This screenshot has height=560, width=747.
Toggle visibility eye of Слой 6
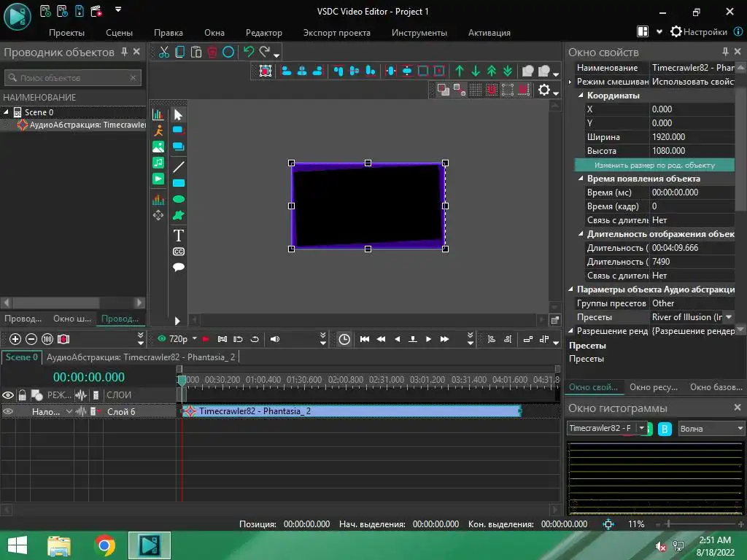(x=8, y=411)
